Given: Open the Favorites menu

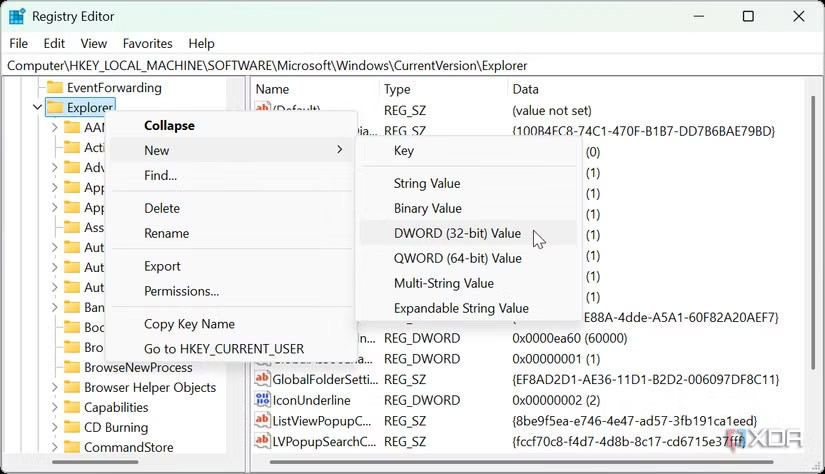Looking at the screenshot, I should pyautogui.click(x=146, y=43).
